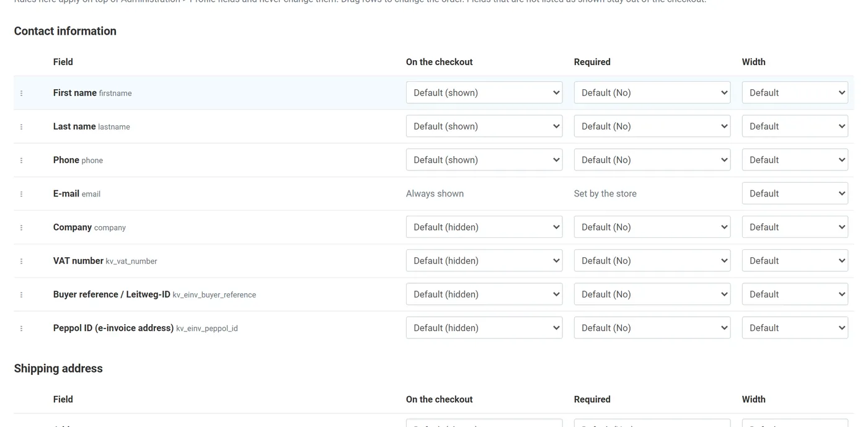
Task: Open Company checkout visibility dropdown
Action: 484,227
